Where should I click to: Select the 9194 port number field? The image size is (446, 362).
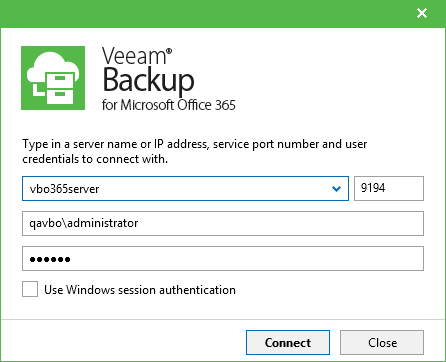click(389, 189)
